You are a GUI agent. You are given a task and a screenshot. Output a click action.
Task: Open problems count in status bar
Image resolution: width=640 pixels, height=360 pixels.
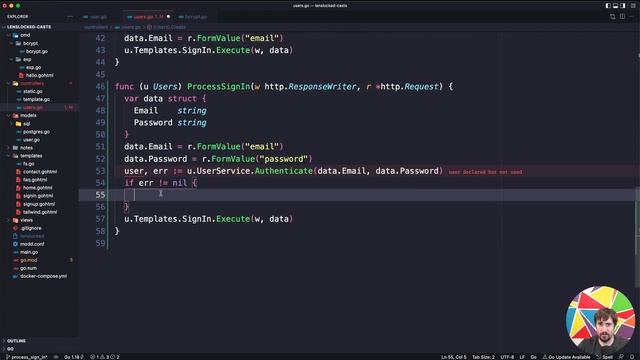click(x=105, y=357)
